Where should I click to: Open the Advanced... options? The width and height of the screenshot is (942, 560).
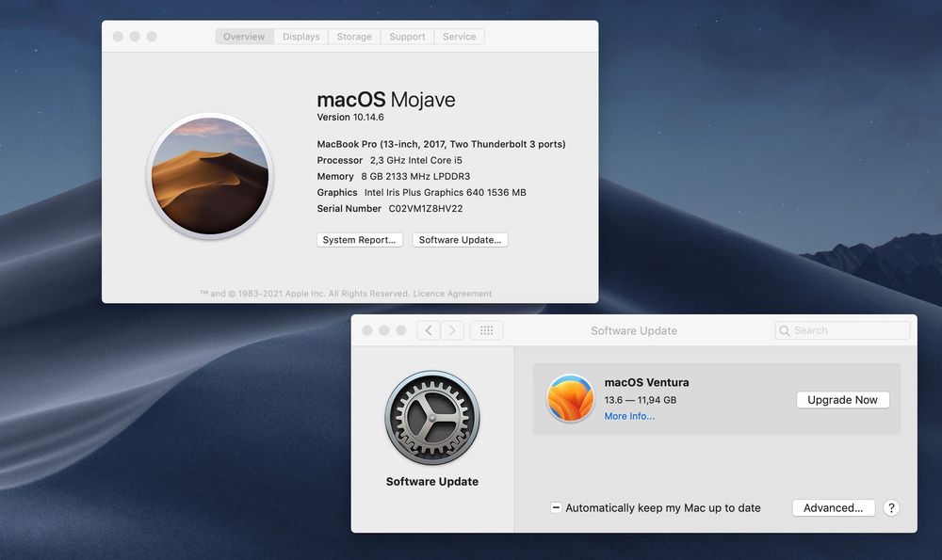point(834,508)
